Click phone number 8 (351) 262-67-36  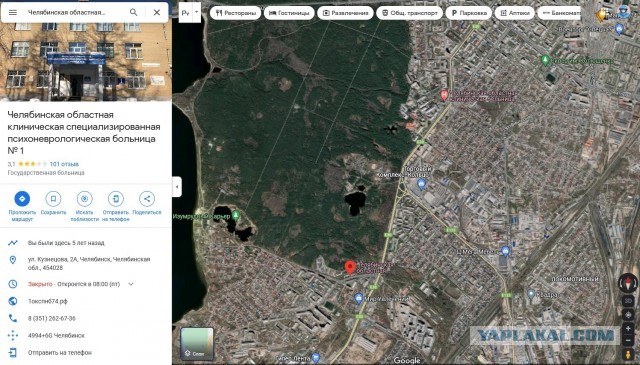click(51, 318)
